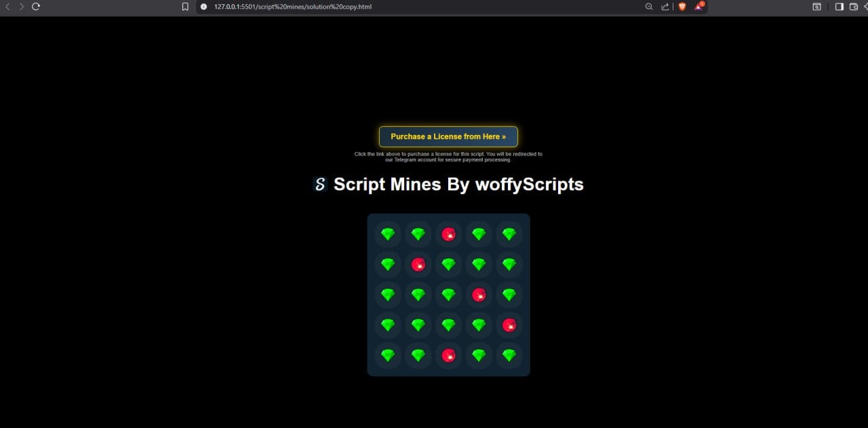Reveal the center gem tile of the grid

[x=448, y=295]
